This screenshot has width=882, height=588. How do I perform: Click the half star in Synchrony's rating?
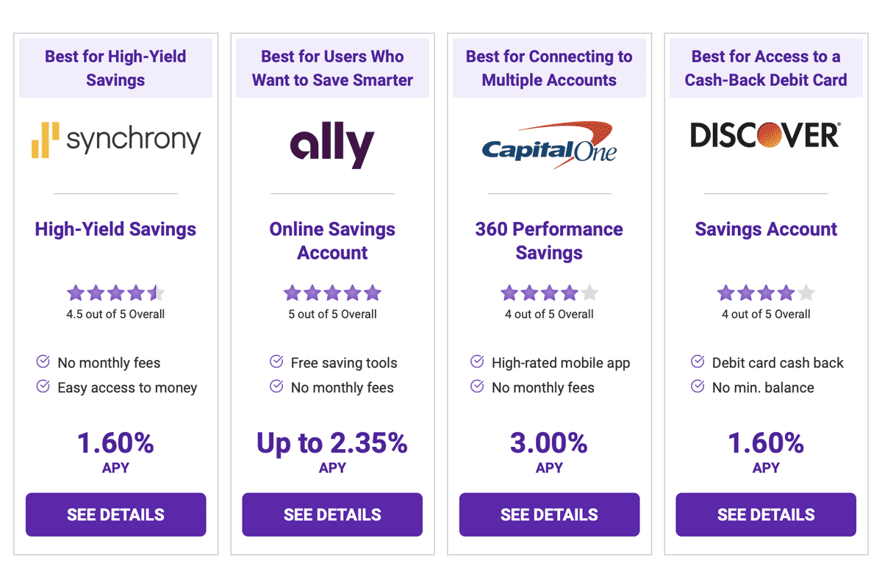point(156,293)
